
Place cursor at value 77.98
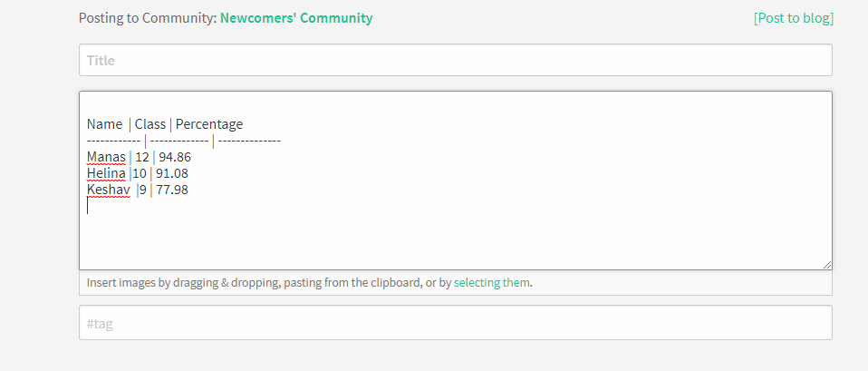pos(172,190)
